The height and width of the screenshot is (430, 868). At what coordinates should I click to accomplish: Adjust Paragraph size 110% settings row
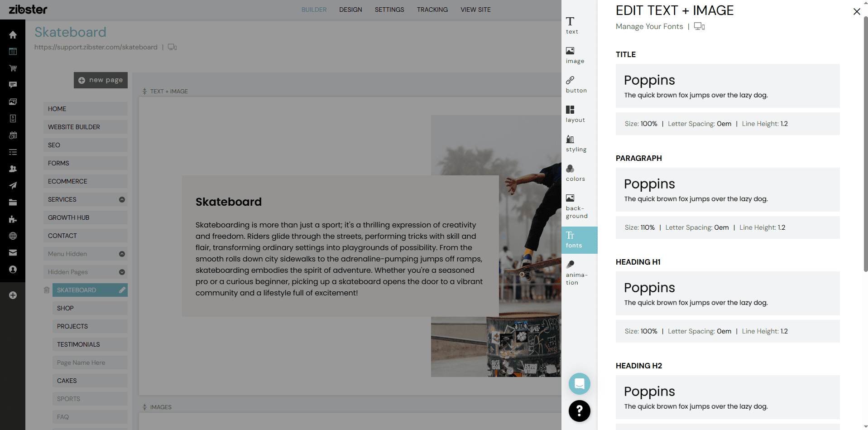tap(728, 227)
